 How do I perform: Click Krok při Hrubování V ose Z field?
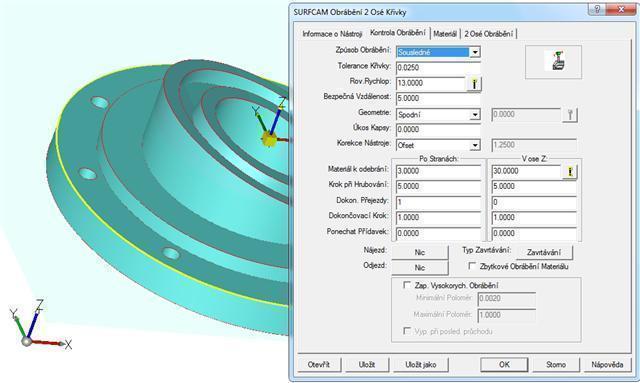point(534,187)
